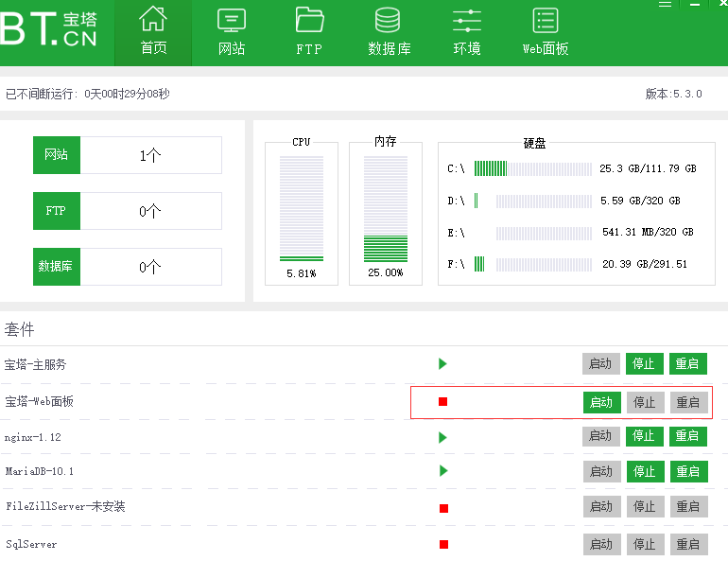This screenshot has width=728, height=561.
Task: Click 停止 for FileZillServer
Action: pyautogui.click(x=645, y=507)
